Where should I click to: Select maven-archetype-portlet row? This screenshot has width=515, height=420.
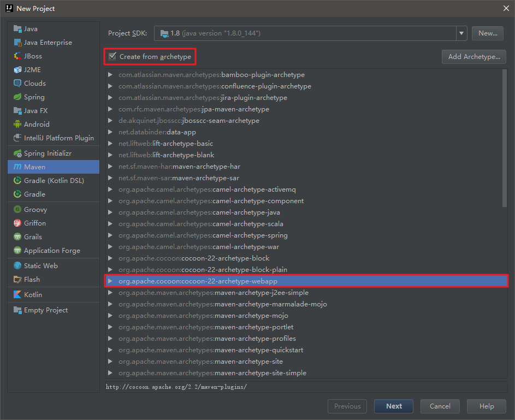click(306, 327)
